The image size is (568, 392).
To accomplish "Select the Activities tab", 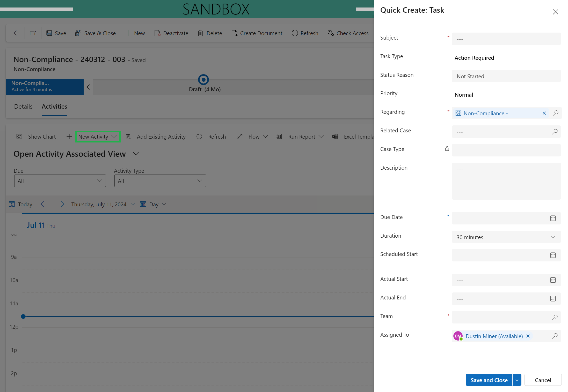I will tap(54, 107).
